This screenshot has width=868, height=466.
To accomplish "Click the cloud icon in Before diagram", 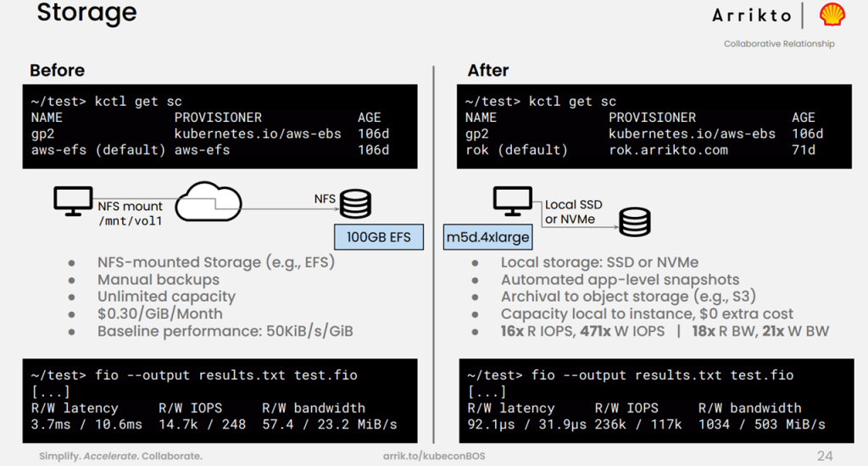I will 209,202.
